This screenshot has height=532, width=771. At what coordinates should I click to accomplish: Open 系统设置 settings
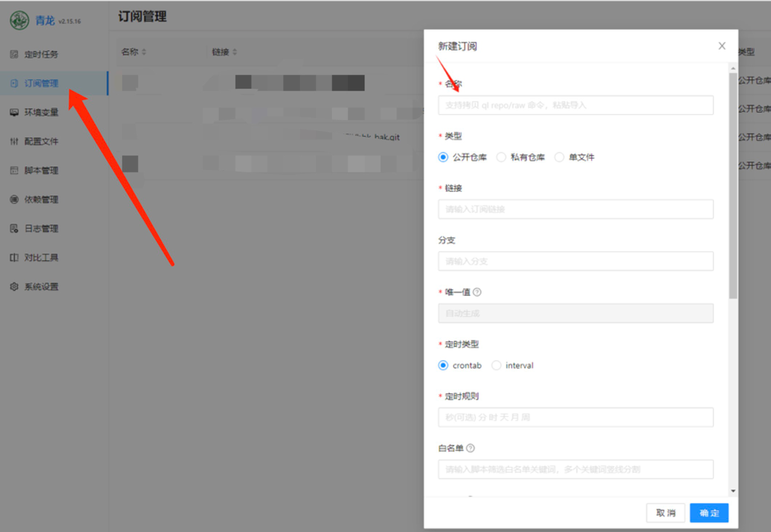tap(41, 286)
